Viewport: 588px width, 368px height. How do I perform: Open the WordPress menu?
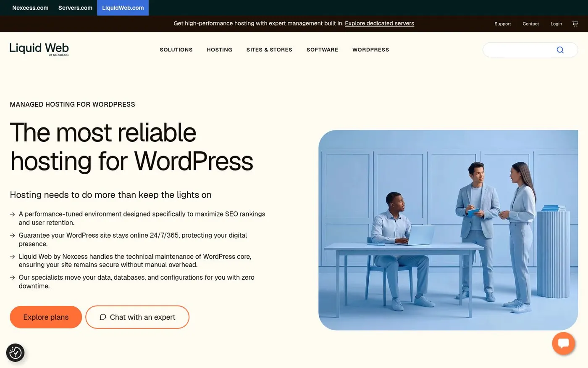[370, 50]
